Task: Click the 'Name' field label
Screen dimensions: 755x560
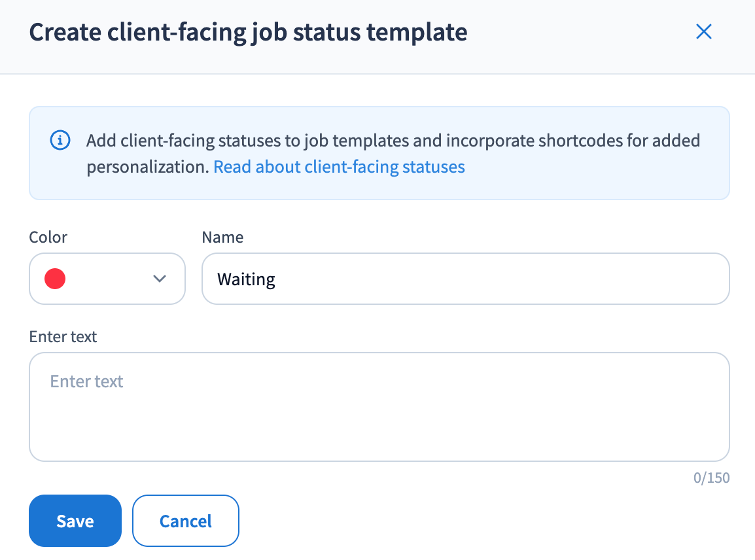Action: click(222, 237)
